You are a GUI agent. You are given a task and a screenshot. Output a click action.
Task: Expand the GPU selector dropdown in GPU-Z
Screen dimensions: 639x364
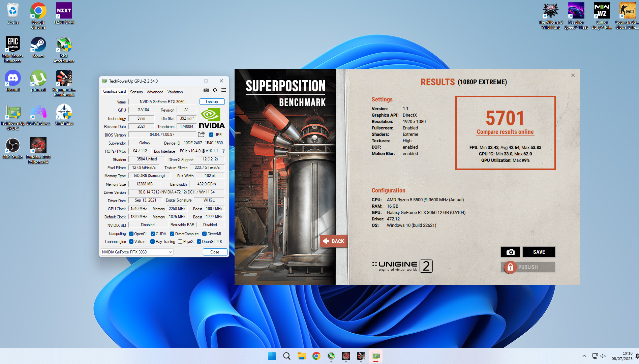click(171, 252)
